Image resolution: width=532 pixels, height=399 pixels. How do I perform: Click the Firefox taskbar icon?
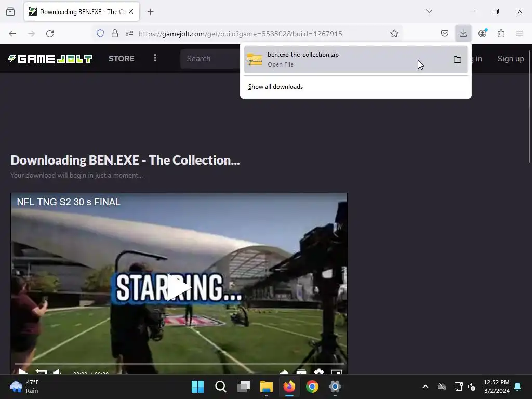[289, 387]
